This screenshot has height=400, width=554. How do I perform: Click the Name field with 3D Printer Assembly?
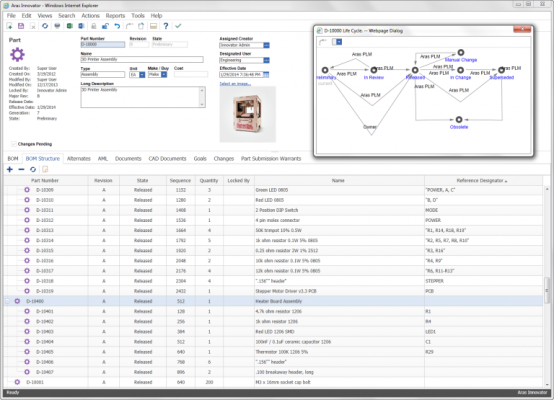click(142, 59)
